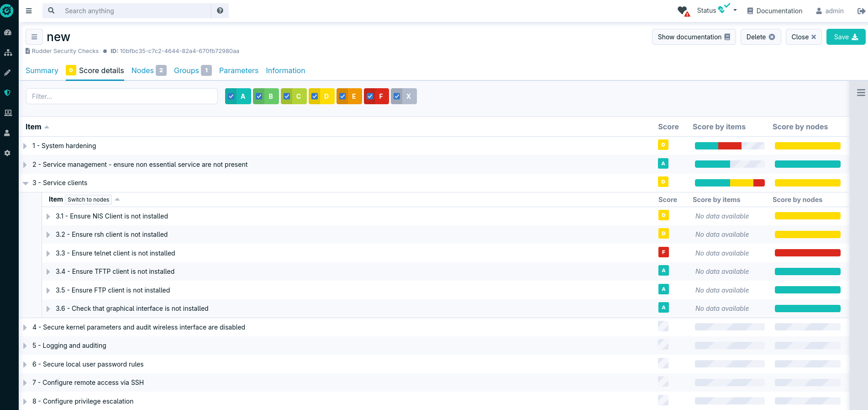868x410 pixels.
Task: Switch to the Summary tab
Action: click(42, 70)
